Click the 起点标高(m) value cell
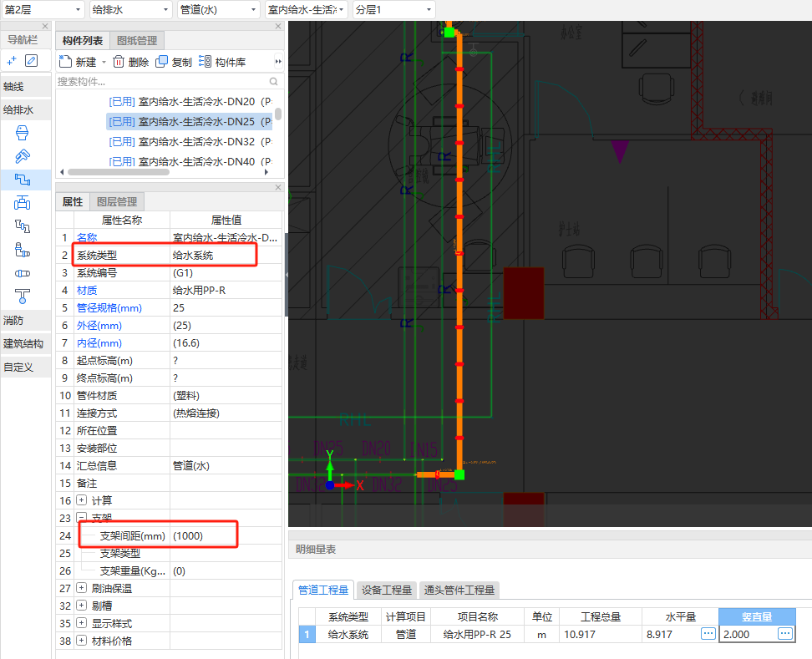This screenshot has width=812, height=659. pyautogui.click(x=226, y=360)
